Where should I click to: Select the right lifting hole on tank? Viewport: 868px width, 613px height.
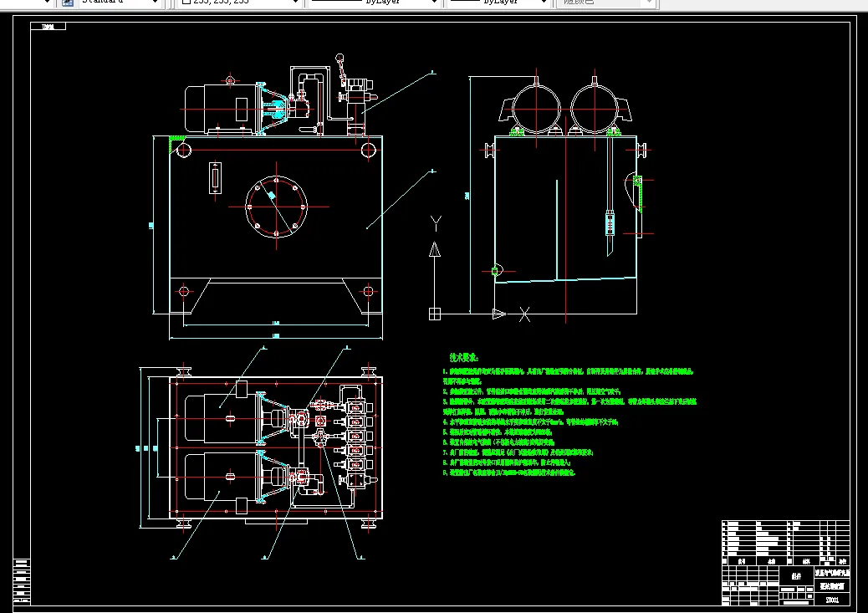pyautogui.click(x=368, y=150)
